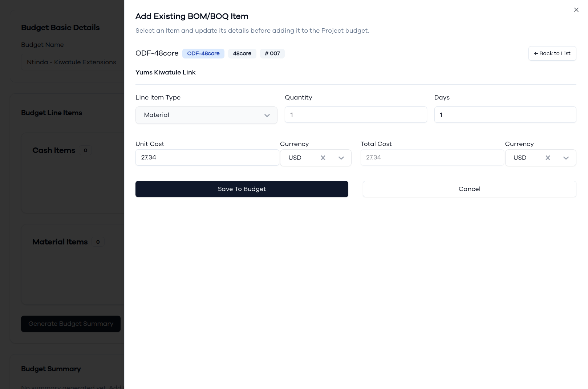Click the Budget Basic Details heading
The width and height of the screenshot is (588, 389).
[60, 28]
